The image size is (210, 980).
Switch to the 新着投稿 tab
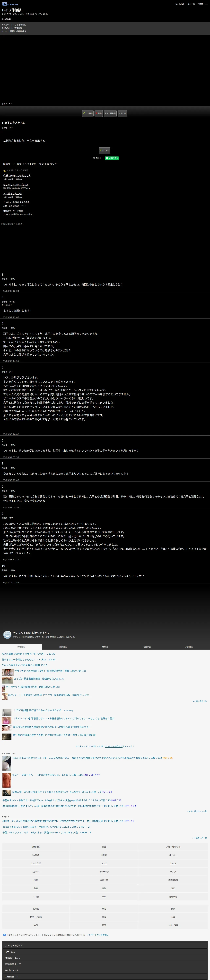[x=21, y=647]
